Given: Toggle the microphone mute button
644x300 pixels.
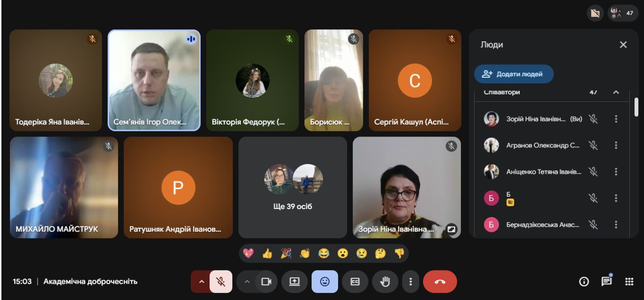Looking at the screenshot, I should pos(221,282).
